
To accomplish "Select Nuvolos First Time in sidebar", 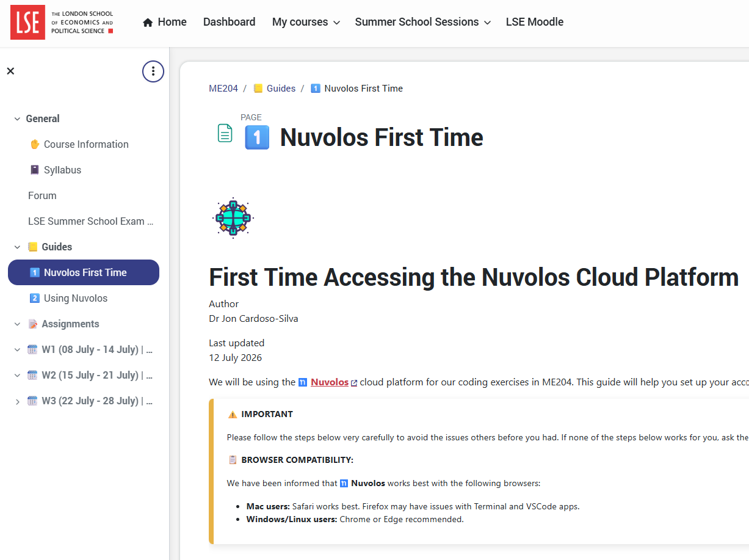I will tap(84, 272).
